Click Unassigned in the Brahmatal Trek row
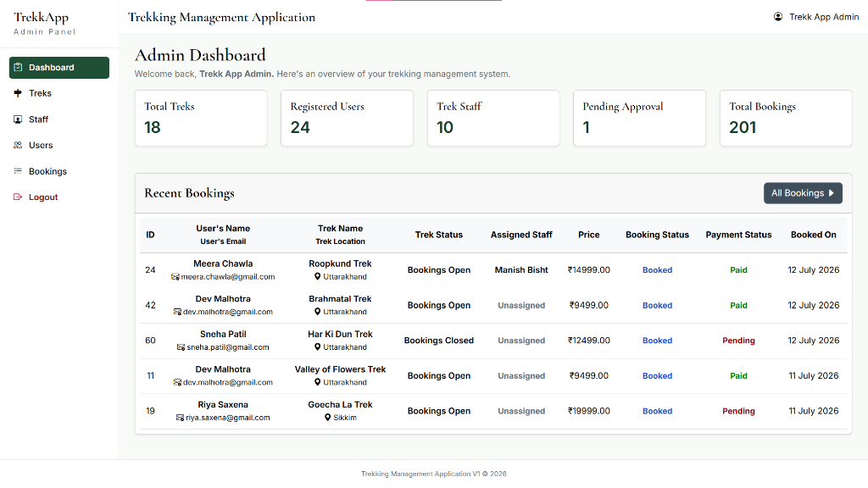868x488 pixels. (x=521, y=305)
